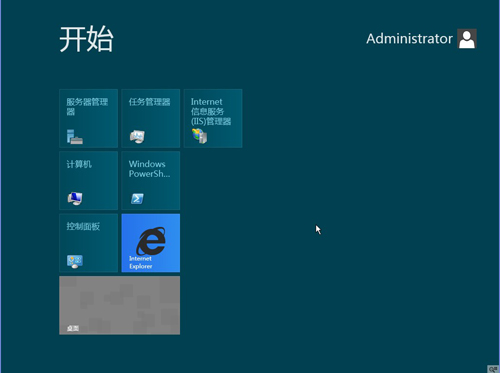
Task: Open 控制面板 tile
Action: (x=88, y=243)
